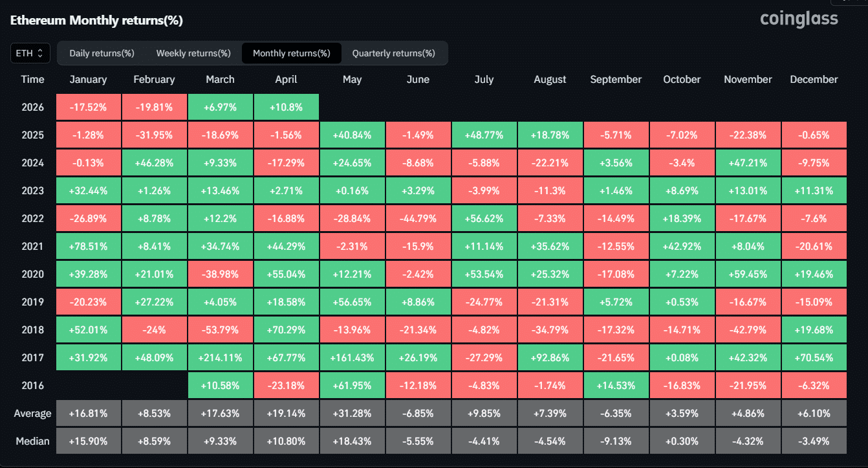Select the Monthly returns(%) tab
Viewport: 868px width, 468px height.
click(291, 53)
